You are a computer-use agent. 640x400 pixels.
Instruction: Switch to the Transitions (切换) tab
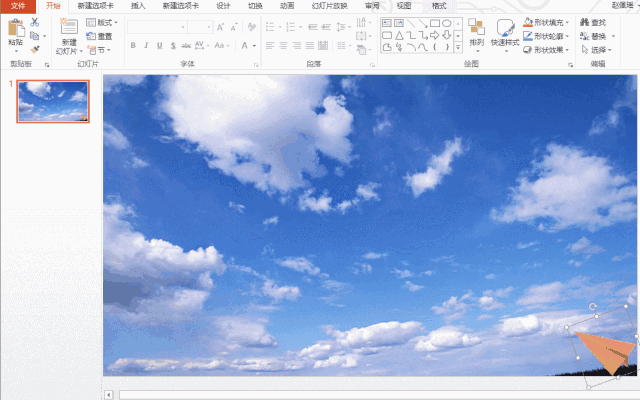tap(255, 6)
